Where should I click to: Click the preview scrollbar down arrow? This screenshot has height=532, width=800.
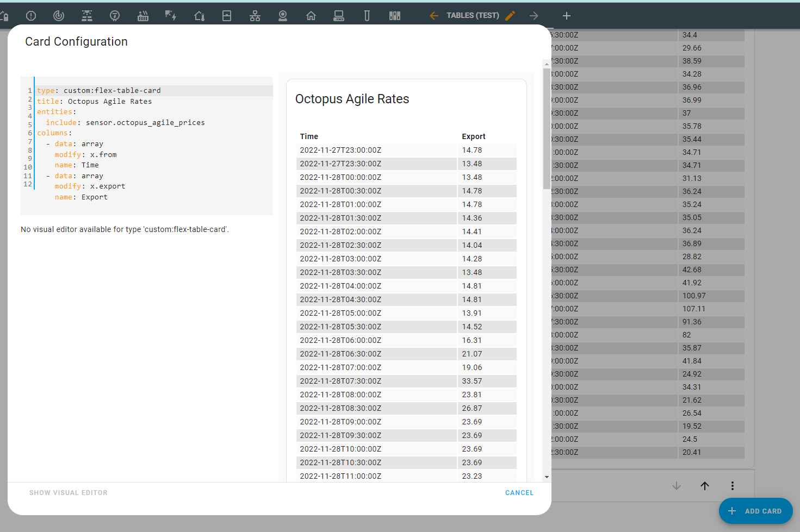tap(547, 477)
